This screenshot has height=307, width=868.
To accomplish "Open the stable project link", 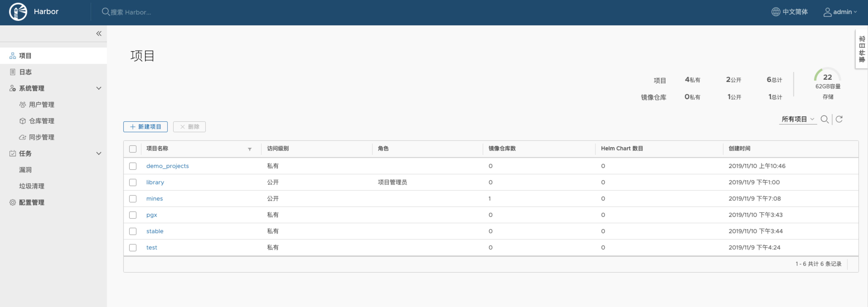I will (155, 231).
